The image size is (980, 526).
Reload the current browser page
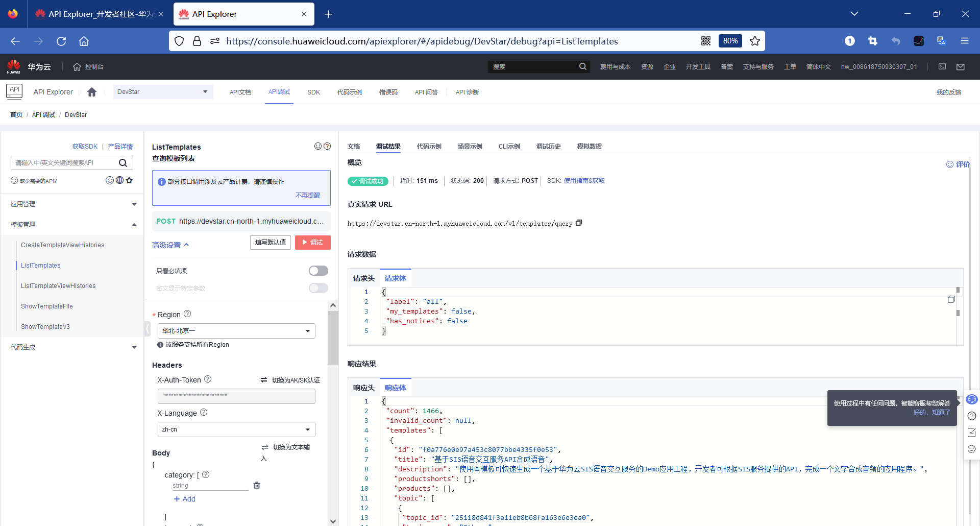[x=61, y=41]
